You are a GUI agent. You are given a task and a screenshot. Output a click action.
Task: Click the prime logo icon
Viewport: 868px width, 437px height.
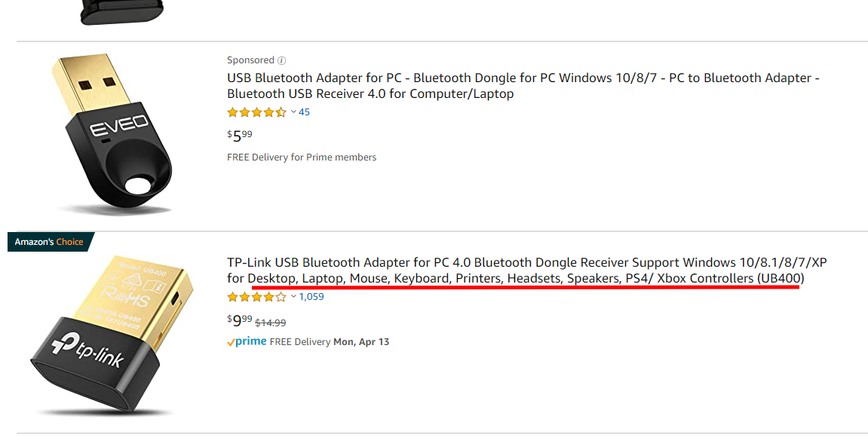coord(247,342)
